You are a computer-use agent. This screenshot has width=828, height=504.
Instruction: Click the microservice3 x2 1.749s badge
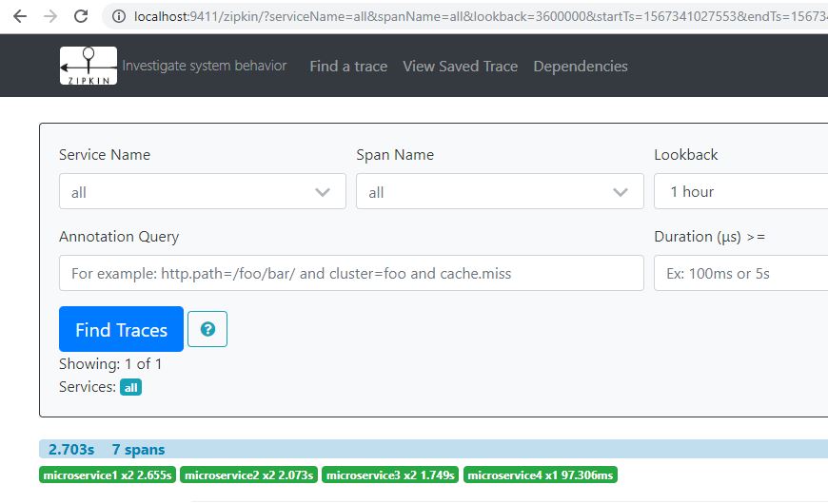(390, 475)
